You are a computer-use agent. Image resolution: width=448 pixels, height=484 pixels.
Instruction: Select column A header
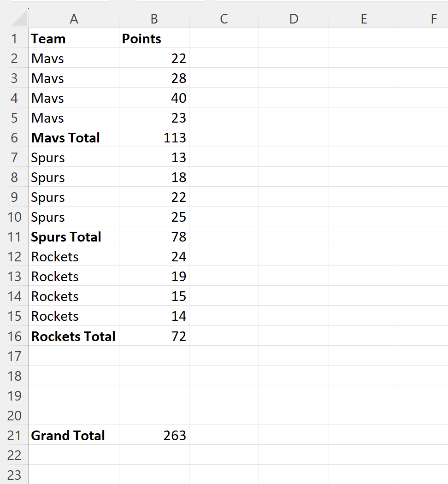[x=74, y=19]
